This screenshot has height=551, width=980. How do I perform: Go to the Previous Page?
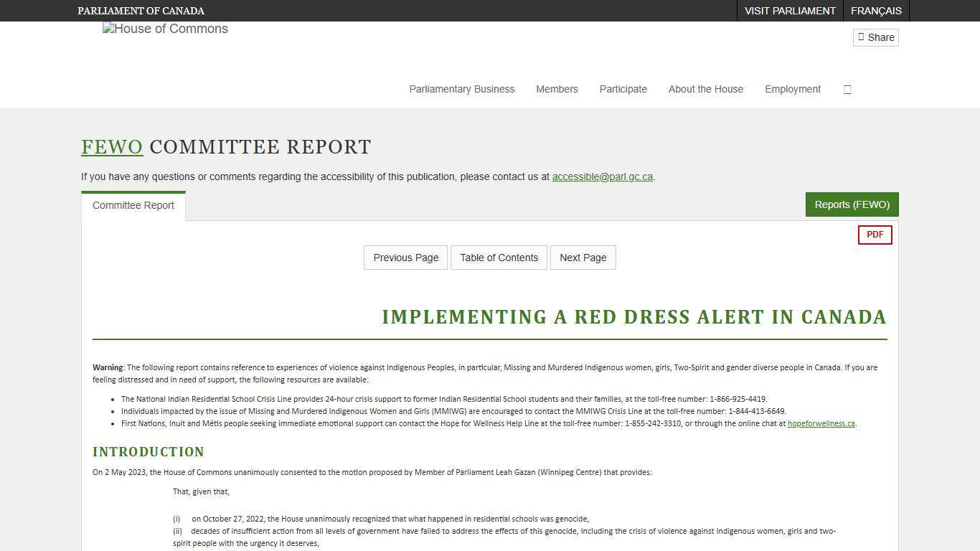click(405, 258)
